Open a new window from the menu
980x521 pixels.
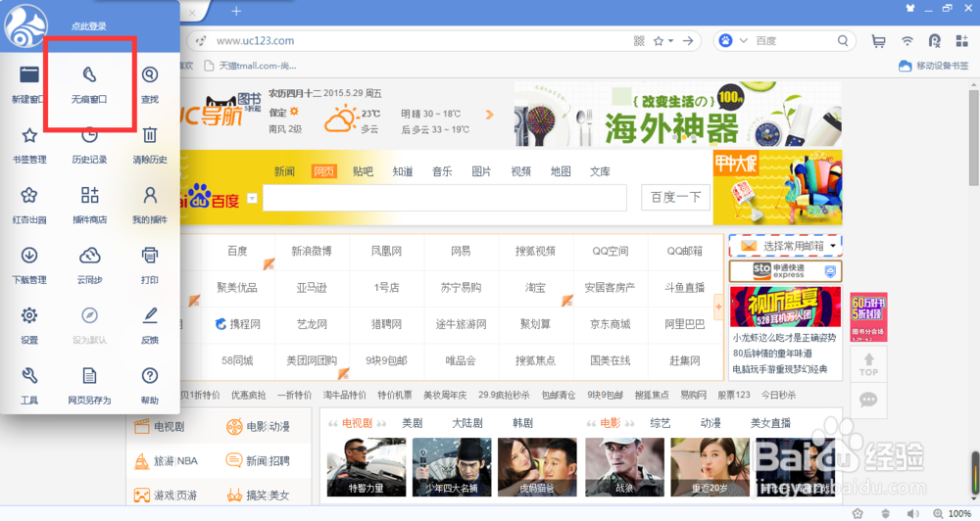28,84
